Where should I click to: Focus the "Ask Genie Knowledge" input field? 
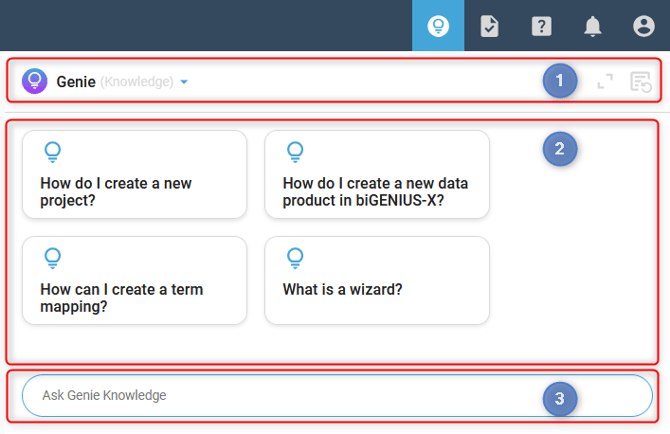280,395
